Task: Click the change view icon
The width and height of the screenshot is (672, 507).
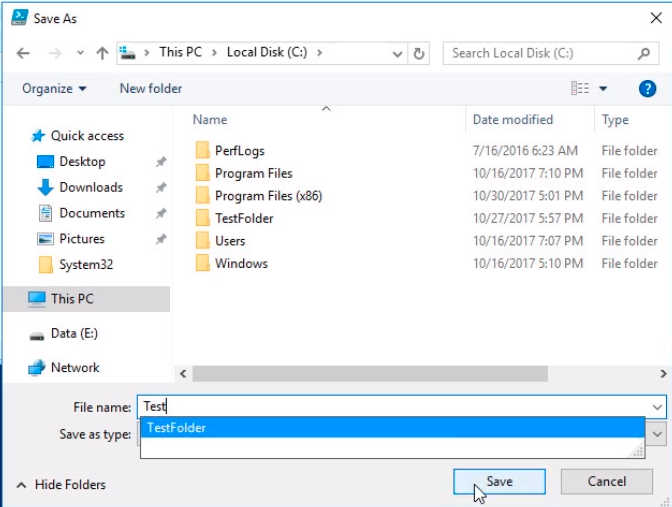Action: tap(580, 89)
